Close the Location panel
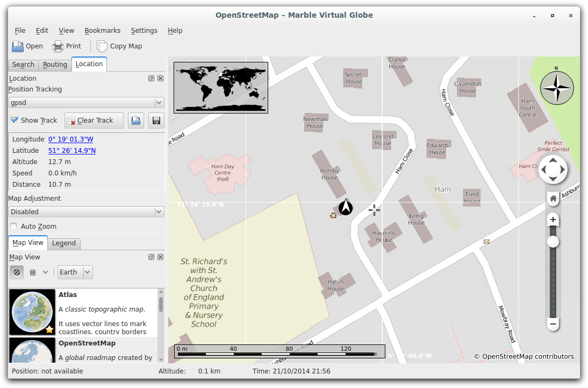This screenshot has height=388, width=588. (x=161, y=79)
